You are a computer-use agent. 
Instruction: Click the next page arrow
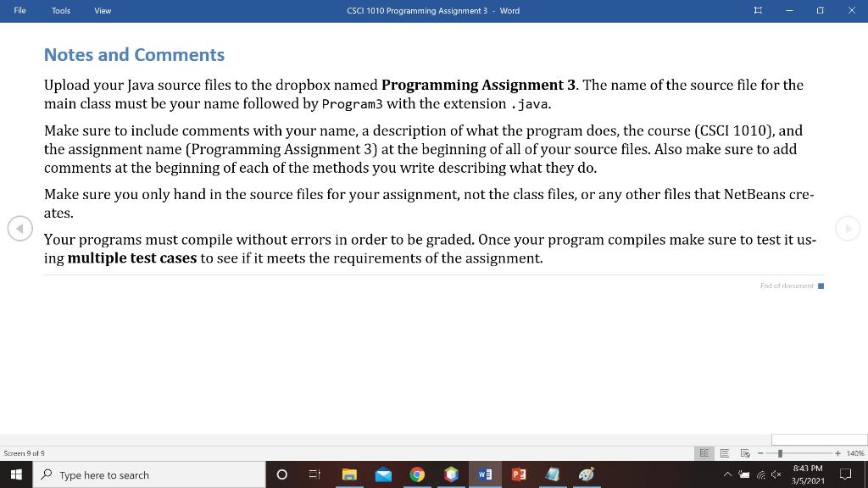[x=847, y=228]
